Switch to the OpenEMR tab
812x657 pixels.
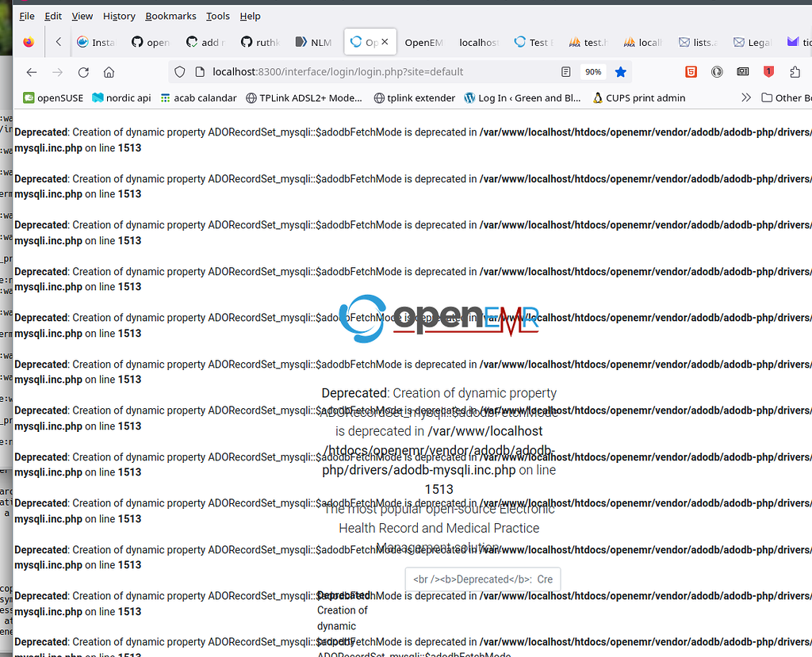pos(423,42)
